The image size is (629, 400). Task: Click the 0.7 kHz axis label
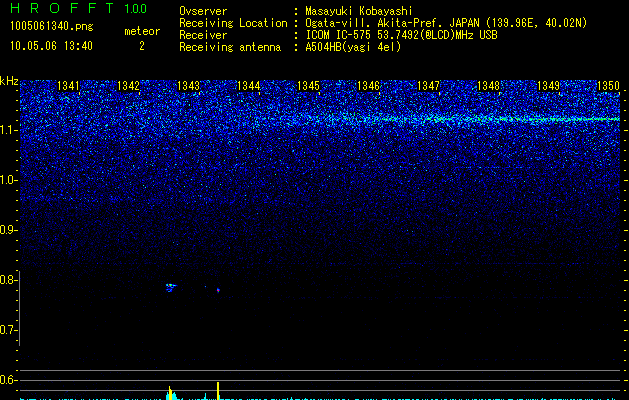pos(7,330)
